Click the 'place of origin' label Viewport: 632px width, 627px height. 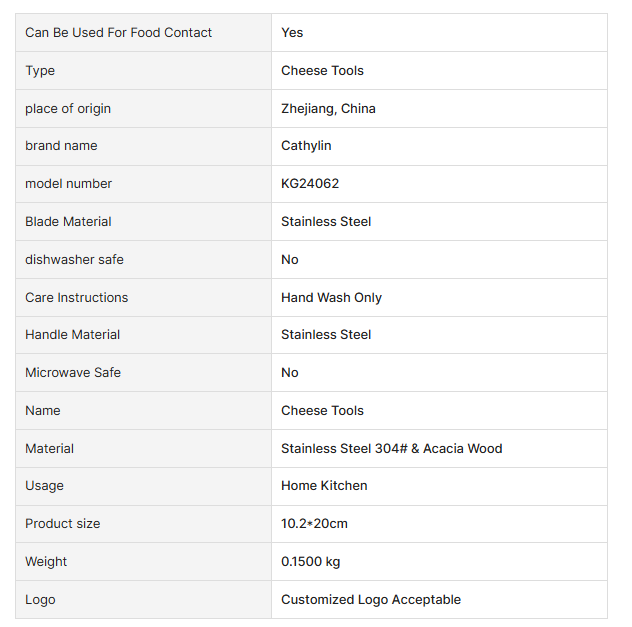coord(67,108)
